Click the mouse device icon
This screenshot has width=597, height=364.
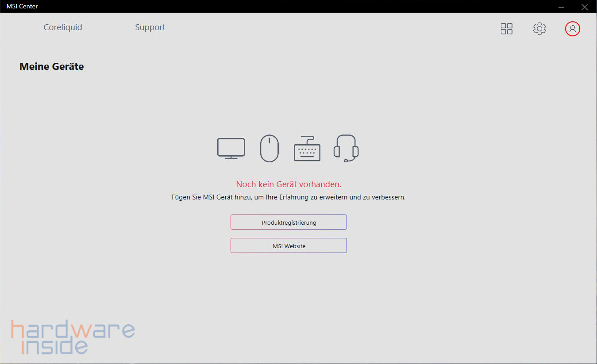269,148
